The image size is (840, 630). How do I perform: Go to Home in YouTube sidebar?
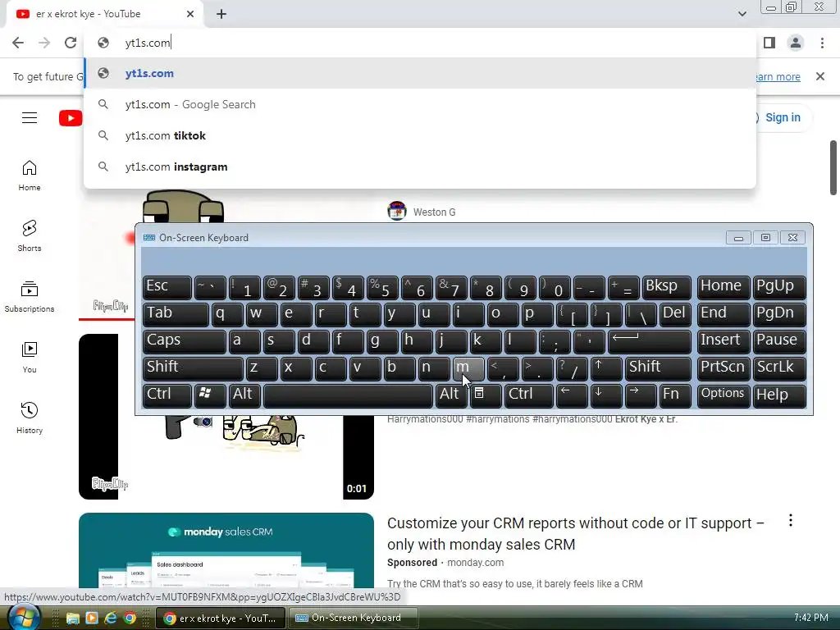[x=30, y=176]
